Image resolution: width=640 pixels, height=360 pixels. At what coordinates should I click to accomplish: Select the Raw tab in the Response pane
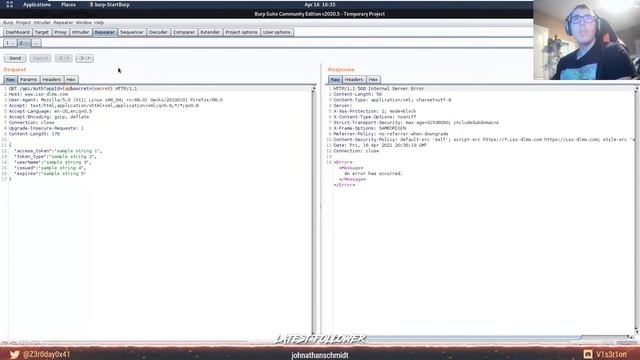pyautogui.click(x=335, y=80)
